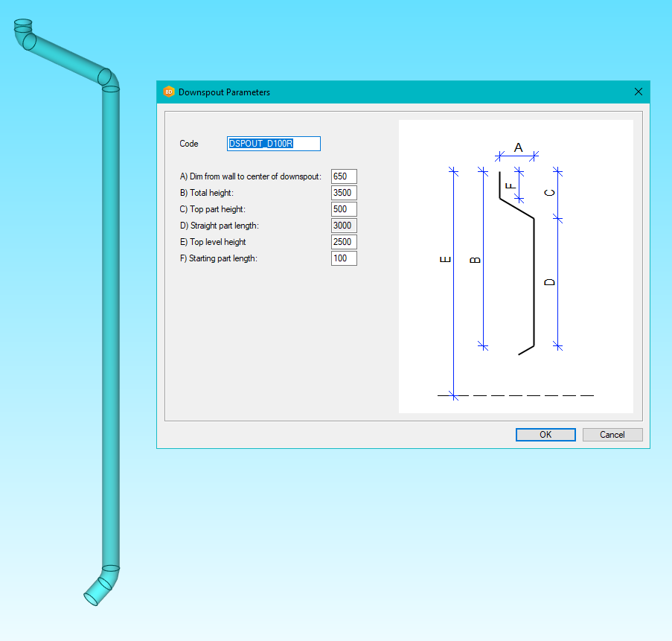Image resolution: width=672 pixels, height=641 pixels.
Task: Select the vertical pipe of the 3D downspout
Action: 111,328
